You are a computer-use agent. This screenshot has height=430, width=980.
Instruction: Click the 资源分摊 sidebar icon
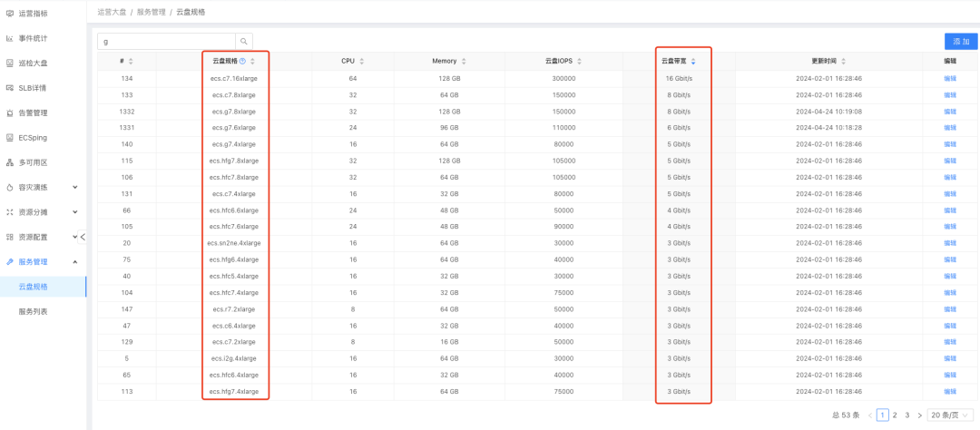[9, 212]
